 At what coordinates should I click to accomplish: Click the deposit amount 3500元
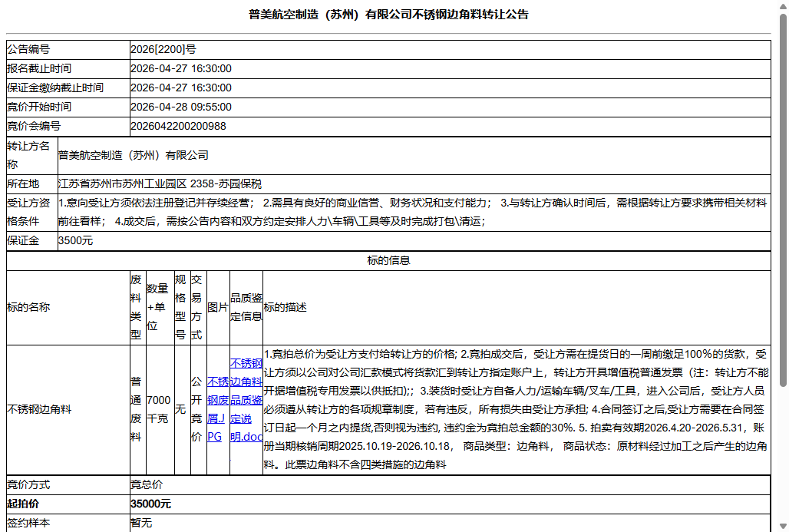point(75,240)
